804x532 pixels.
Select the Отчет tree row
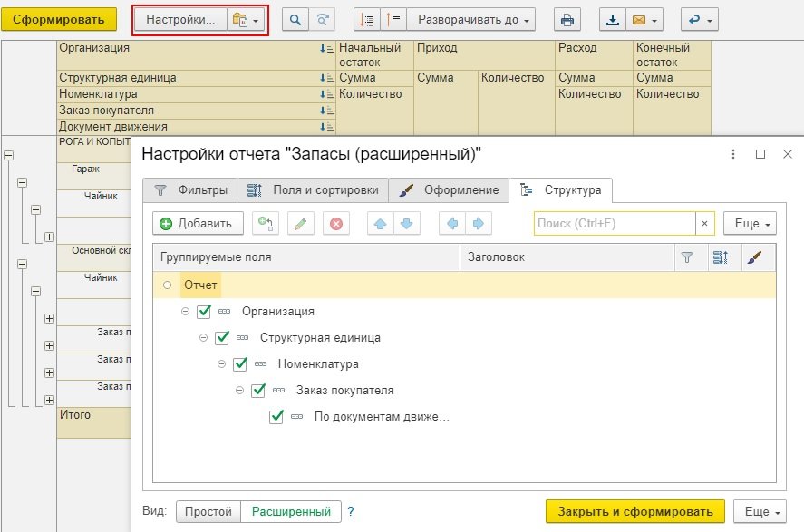464,285
